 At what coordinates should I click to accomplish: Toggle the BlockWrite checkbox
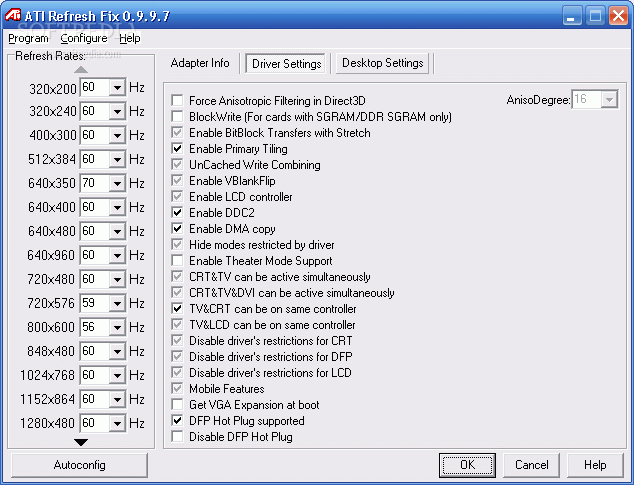pyautogui.click(x=177, y=116)
